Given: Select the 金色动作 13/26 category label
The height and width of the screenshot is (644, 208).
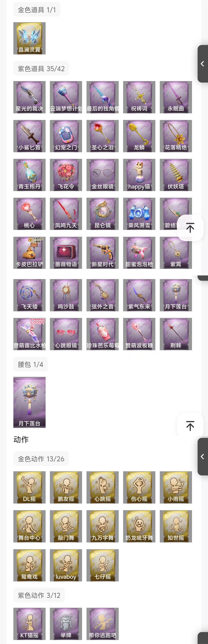Looking at the screenshot, I should tap(41, 459).
